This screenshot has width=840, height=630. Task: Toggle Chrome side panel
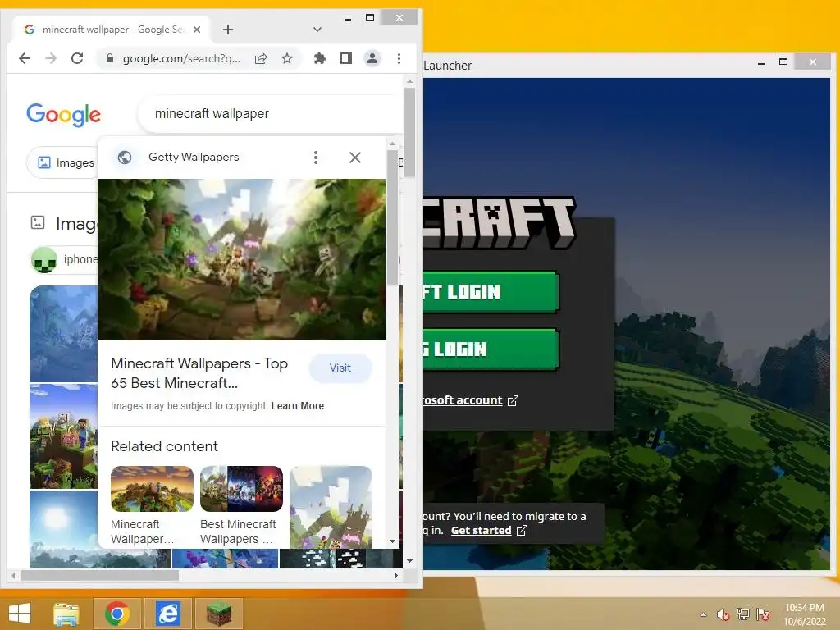[x=346, y=58]
